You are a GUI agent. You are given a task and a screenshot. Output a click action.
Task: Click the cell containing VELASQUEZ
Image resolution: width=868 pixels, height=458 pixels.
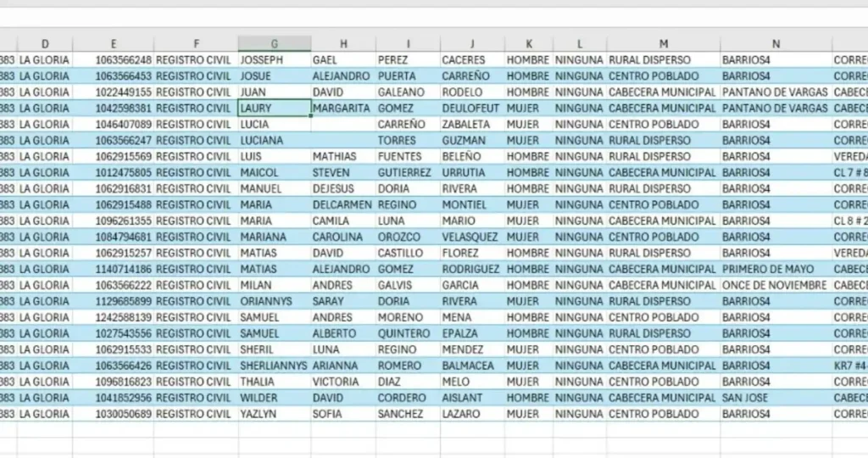point(472,237)
